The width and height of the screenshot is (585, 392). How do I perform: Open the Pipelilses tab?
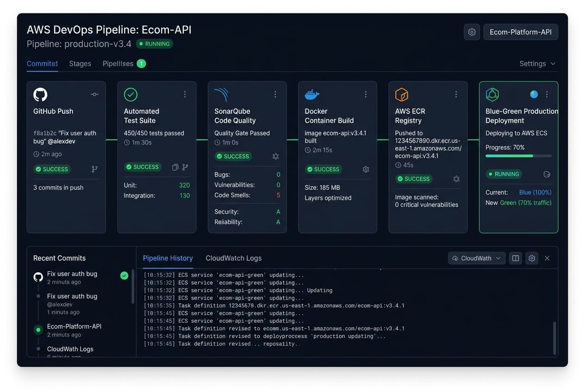118,64
